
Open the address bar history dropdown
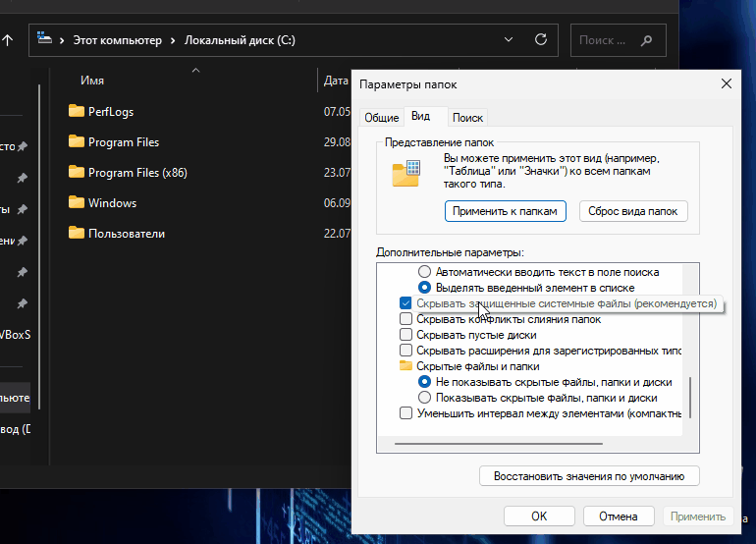click(509, 39)
